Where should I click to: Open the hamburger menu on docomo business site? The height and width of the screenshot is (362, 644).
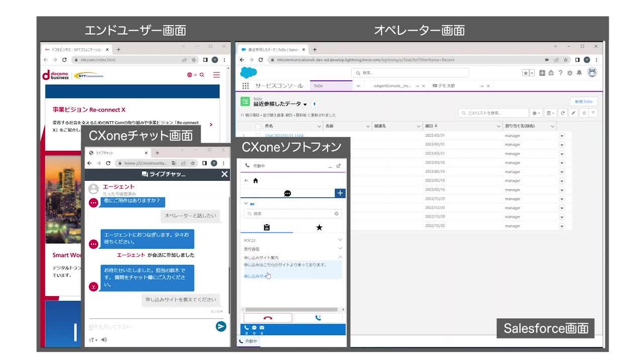(x=216, y=75)
